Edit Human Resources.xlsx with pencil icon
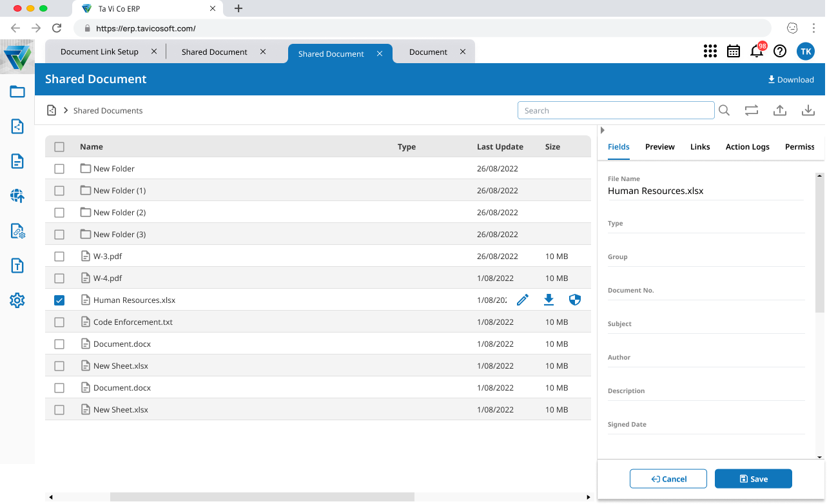This screenshot has width=827, height=504. [523, 300]
